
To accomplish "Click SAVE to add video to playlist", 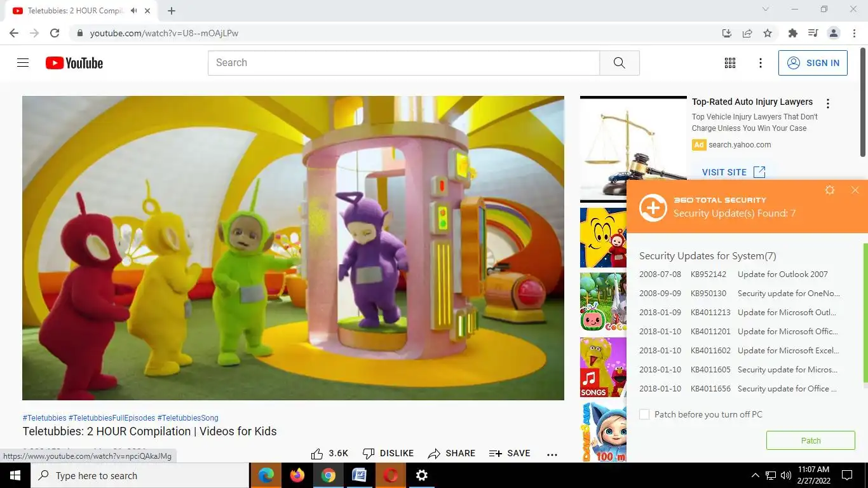I will (510, 454).
